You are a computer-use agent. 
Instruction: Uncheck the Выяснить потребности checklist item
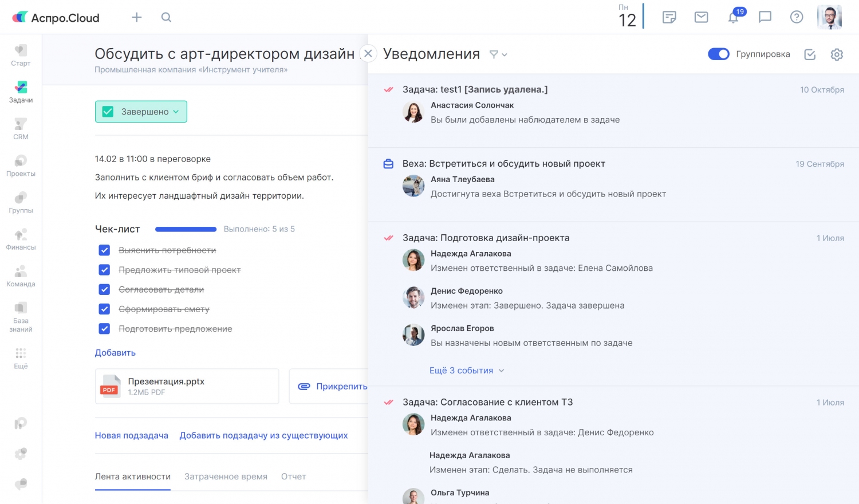[104, 250]
